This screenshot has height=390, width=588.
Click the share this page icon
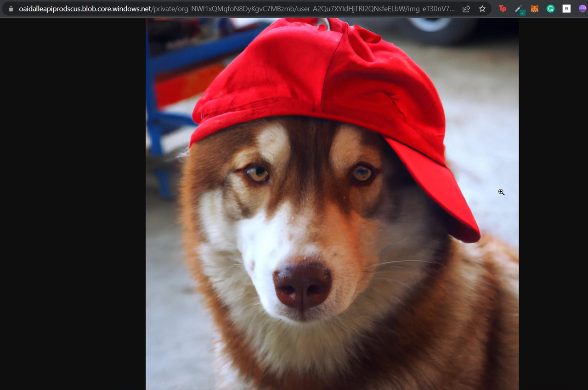[466, 9]
